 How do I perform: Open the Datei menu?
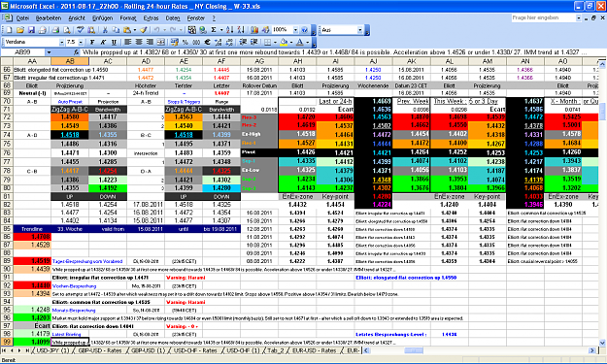point(22,18)
